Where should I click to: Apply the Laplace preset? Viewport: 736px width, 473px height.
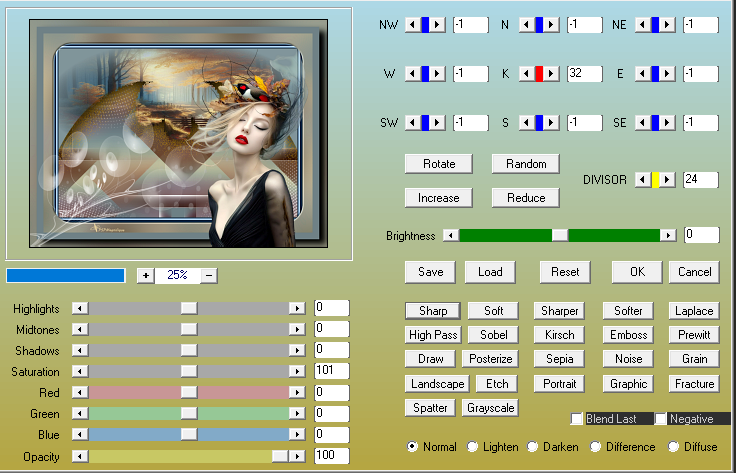694,311
